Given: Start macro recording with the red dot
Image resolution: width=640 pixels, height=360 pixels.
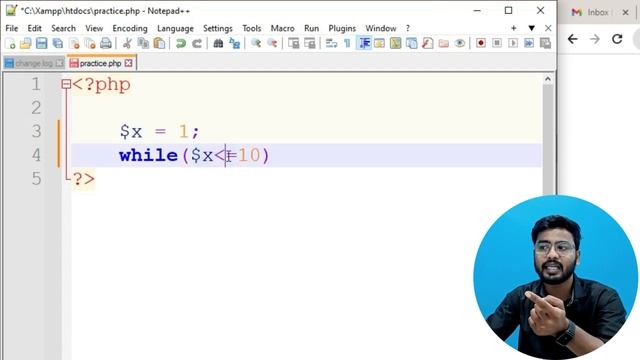Looking at the screenshot, I should point(481,43).
